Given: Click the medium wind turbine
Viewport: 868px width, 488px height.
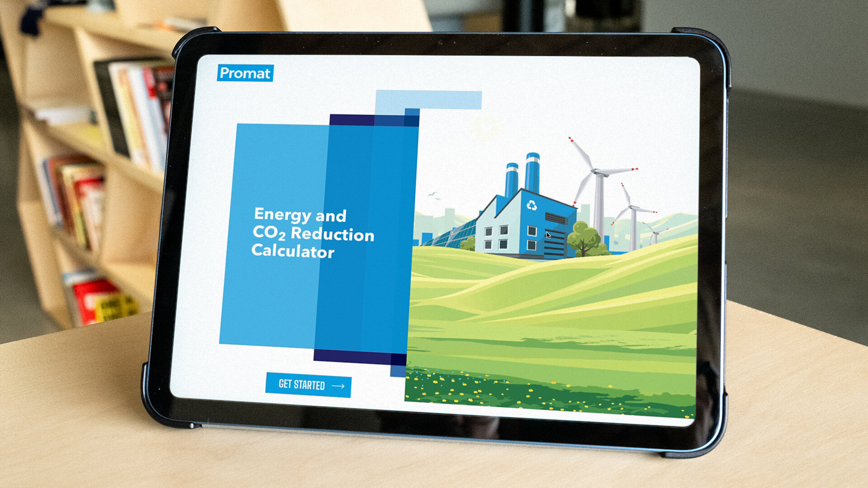Looking at the screenshot, I should (633, 218).
